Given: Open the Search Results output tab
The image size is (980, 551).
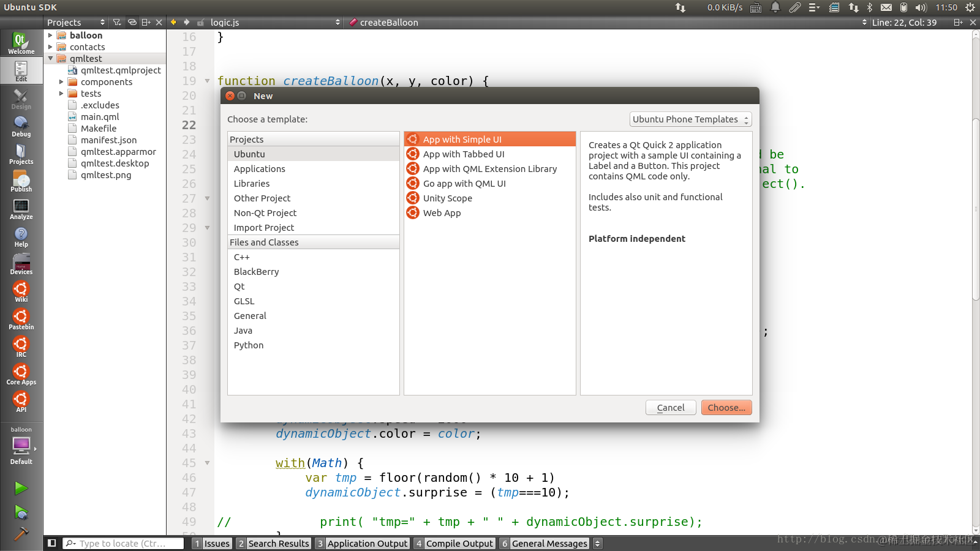Looking at the screenshot, I should click(x=273, y=543).
